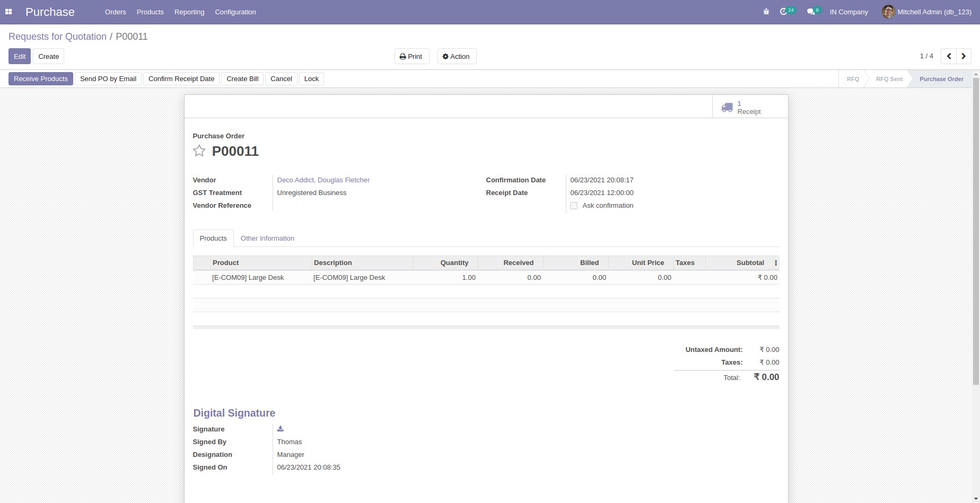Toggle the Ask confirmation checkbox

click(x=574, y=206)
